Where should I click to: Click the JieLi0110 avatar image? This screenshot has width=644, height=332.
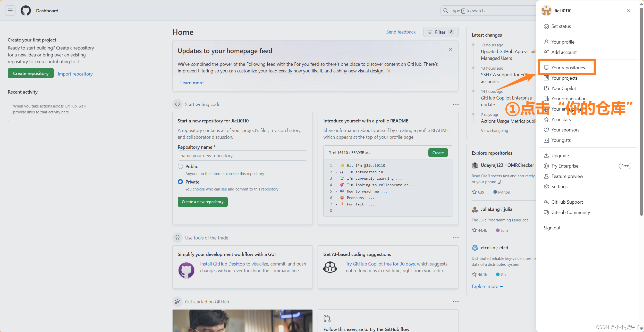click(x=546, y=11)
